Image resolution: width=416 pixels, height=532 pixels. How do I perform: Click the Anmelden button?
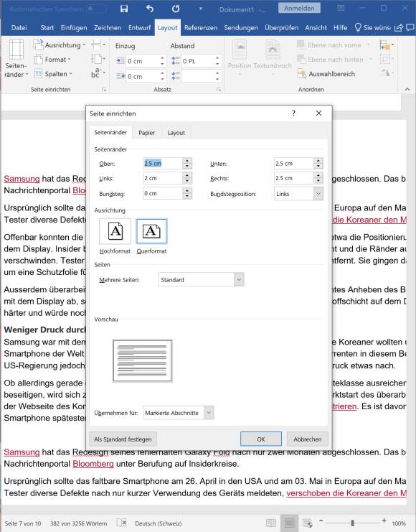click(x=299, y=8)
